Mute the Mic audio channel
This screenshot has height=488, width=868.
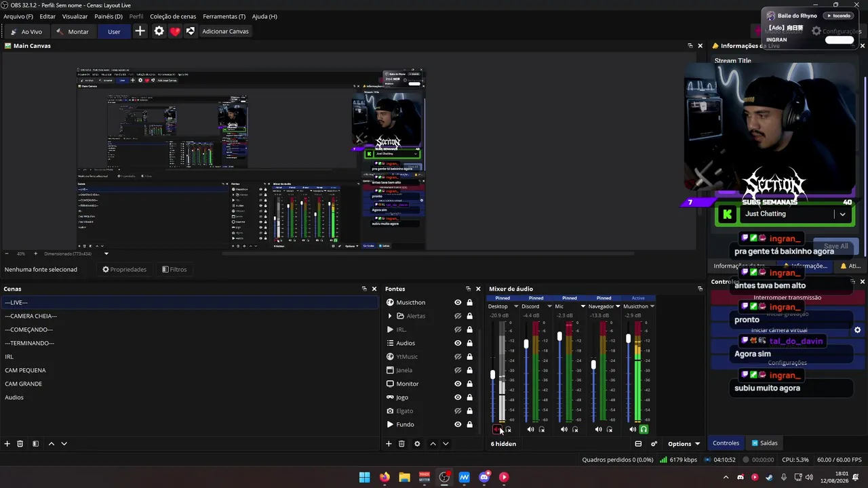pos(564,430)
